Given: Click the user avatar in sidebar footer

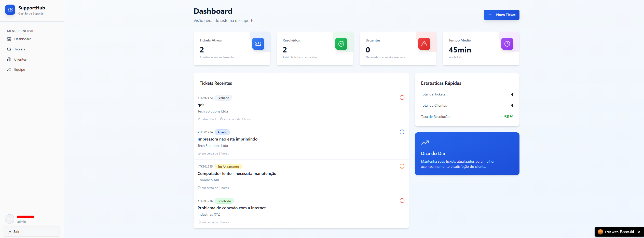Looking at the screenshot, I should (10, 219).
